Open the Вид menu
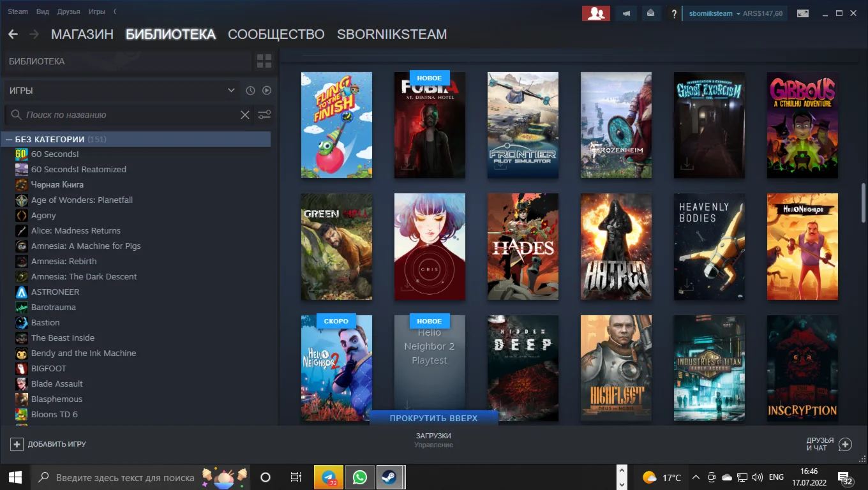868x490 pixels. pyautogui.click(x=43, y=12)
